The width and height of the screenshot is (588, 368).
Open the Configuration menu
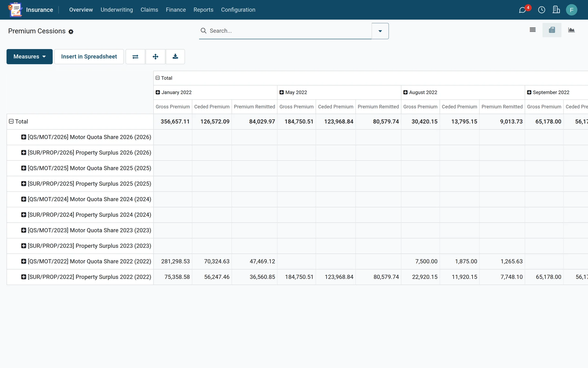click(x=238, y=10)
